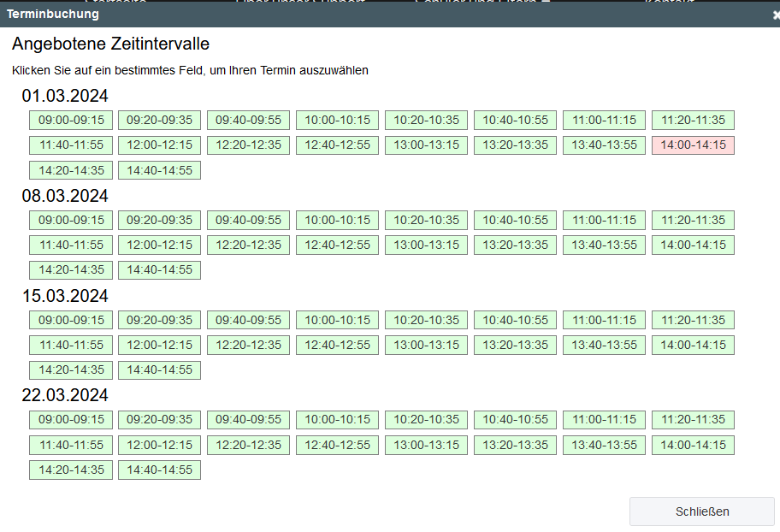Viewport: 780px width, 532px height.
Task: Book 12:20-12:35 on 08.03.2024
Action: [x=248, y=245]
